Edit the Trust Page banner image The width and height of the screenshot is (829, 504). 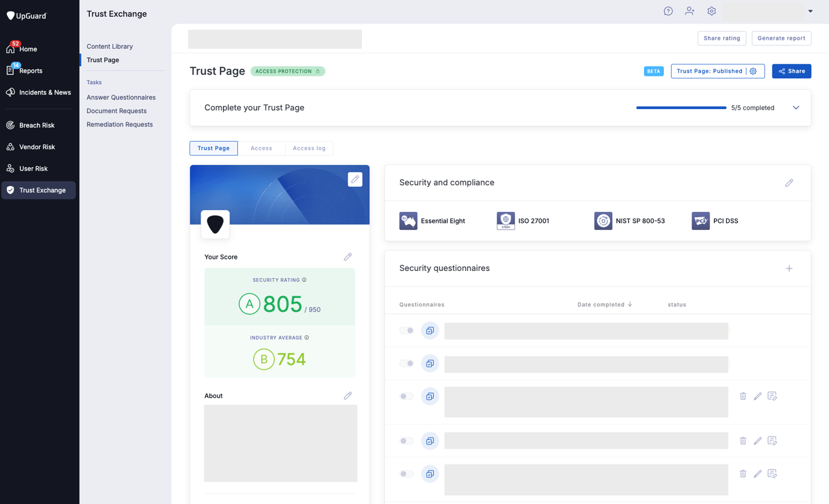pos(355,179)
